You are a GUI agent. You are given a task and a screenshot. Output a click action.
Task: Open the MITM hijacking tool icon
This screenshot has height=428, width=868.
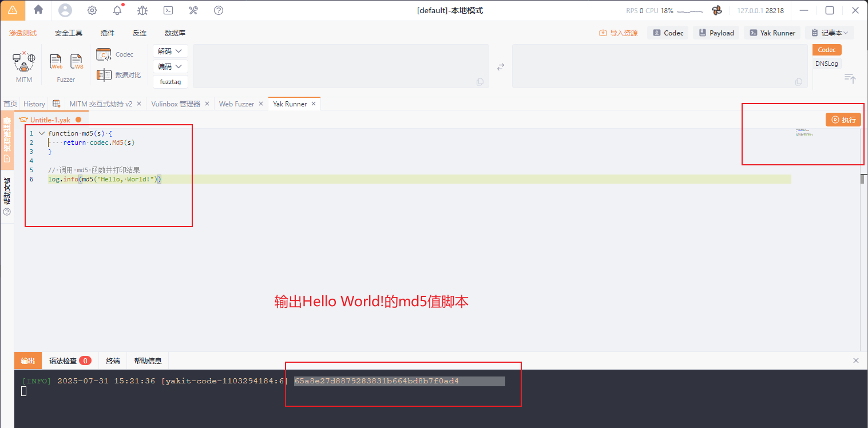tap(24, 62)
